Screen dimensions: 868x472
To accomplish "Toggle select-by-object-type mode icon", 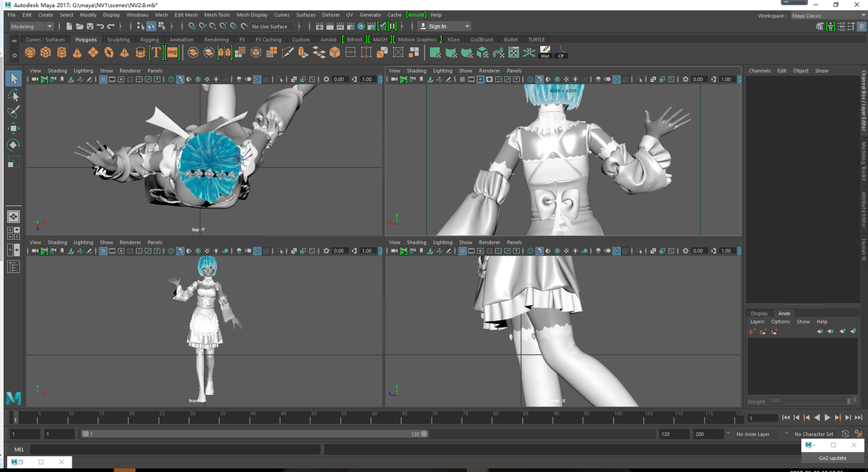I will coord(151,26).
